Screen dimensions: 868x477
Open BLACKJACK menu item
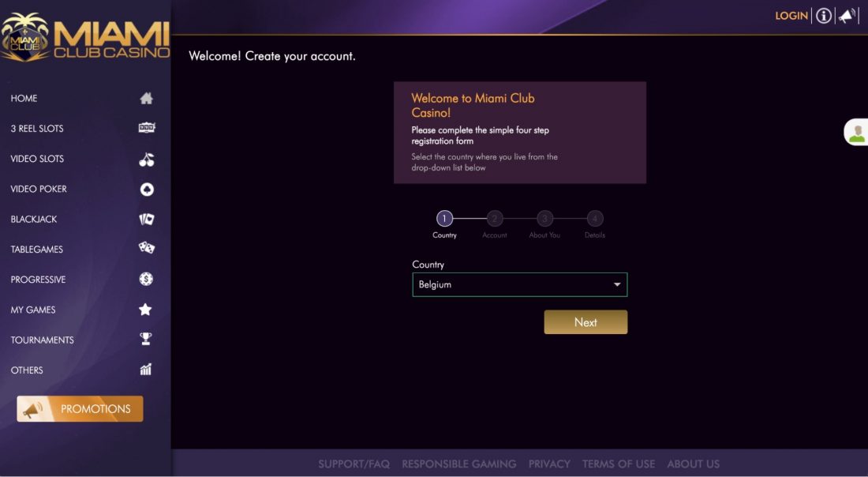[x=34, y=220]
